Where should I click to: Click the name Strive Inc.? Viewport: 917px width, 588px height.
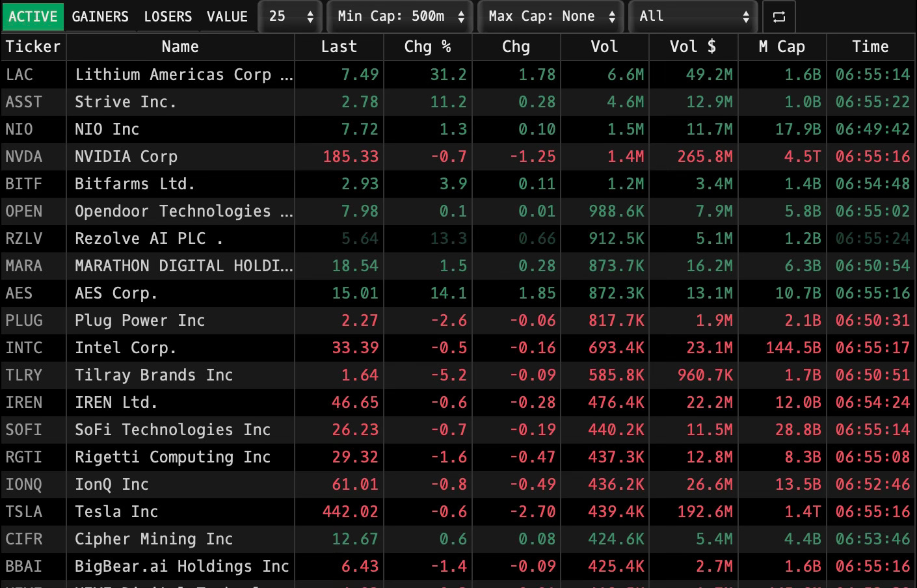126,102
